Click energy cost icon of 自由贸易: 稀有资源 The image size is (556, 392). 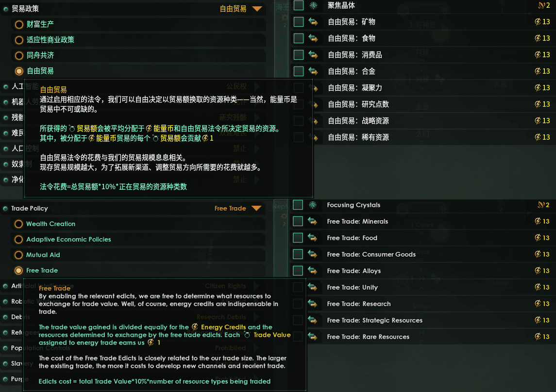[538, 137]
